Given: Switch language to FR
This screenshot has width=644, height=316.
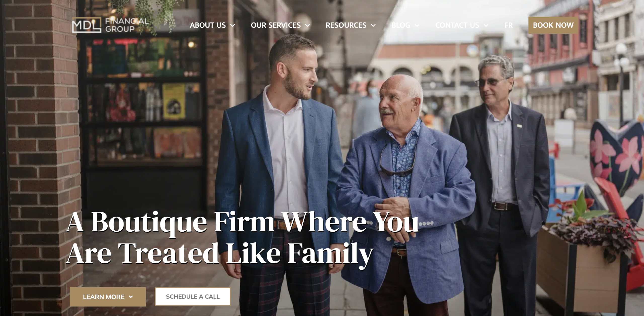Looking at the screenshot, I should tap(508, 25).
